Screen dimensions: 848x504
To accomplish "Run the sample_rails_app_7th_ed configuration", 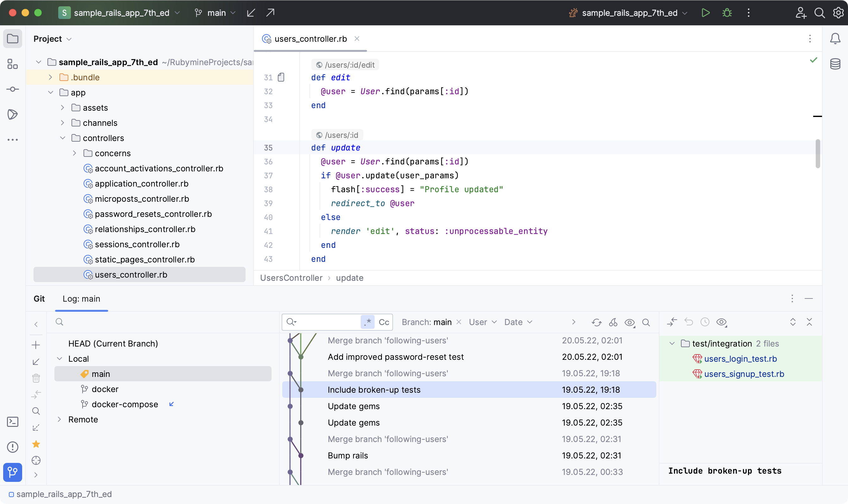I will click(x=706, y=13).
